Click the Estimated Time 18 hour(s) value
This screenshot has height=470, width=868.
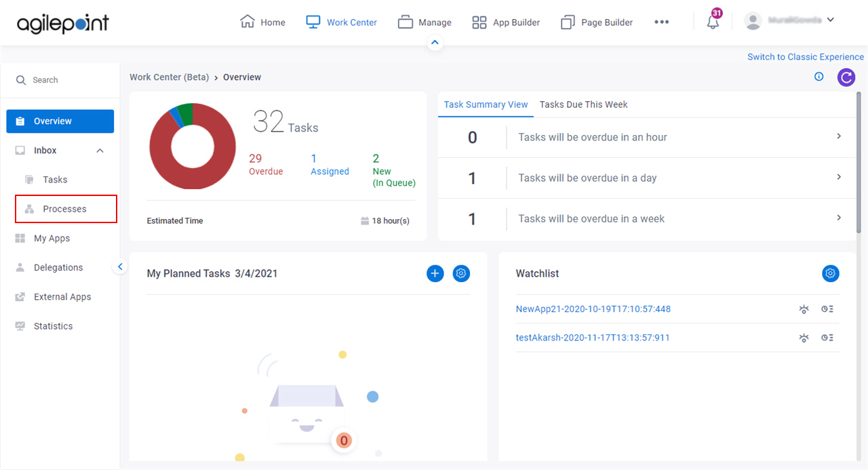[x=385, y=221]
